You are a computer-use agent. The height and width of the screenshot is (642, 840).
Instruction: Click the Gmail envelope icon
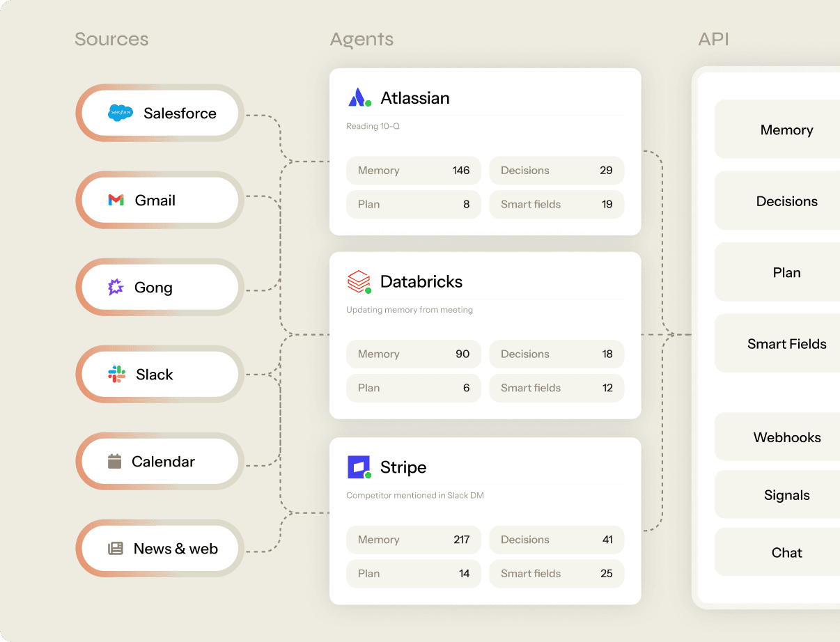click(116, 201)
